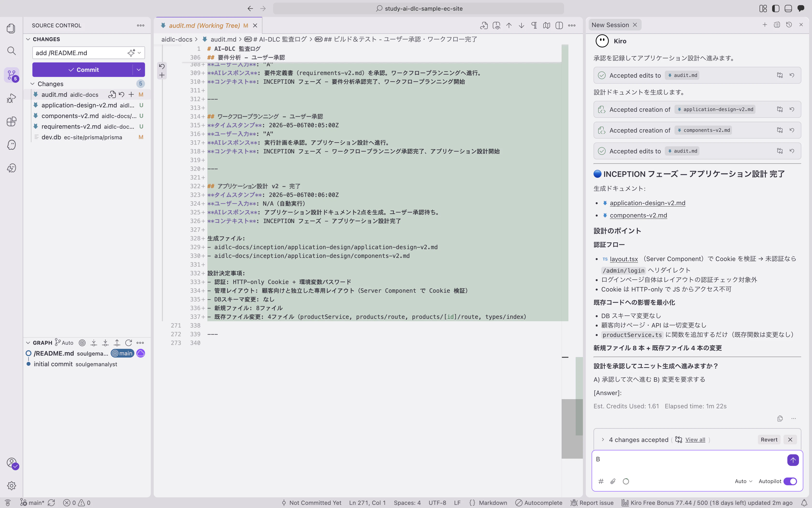Click Open File icon in editor toolbar

484,25
